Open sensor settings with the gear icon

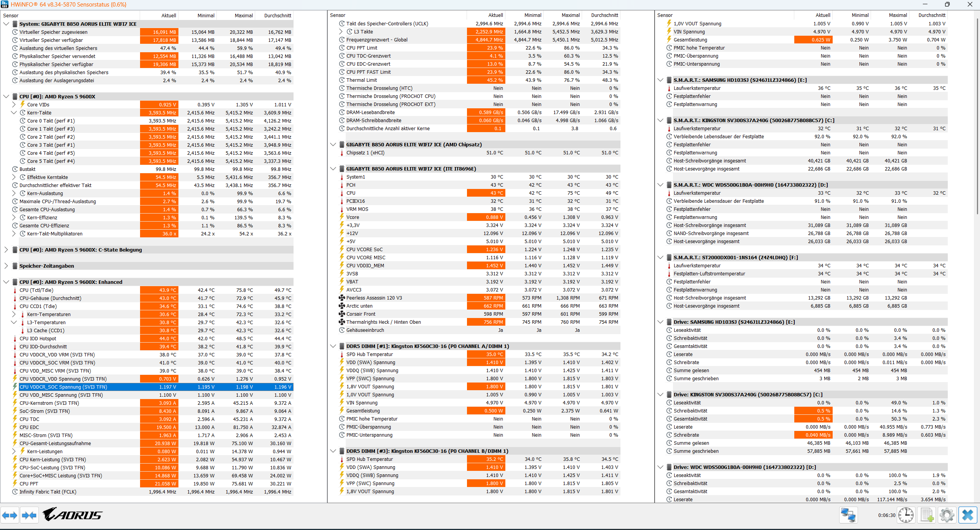coord(947,515)
